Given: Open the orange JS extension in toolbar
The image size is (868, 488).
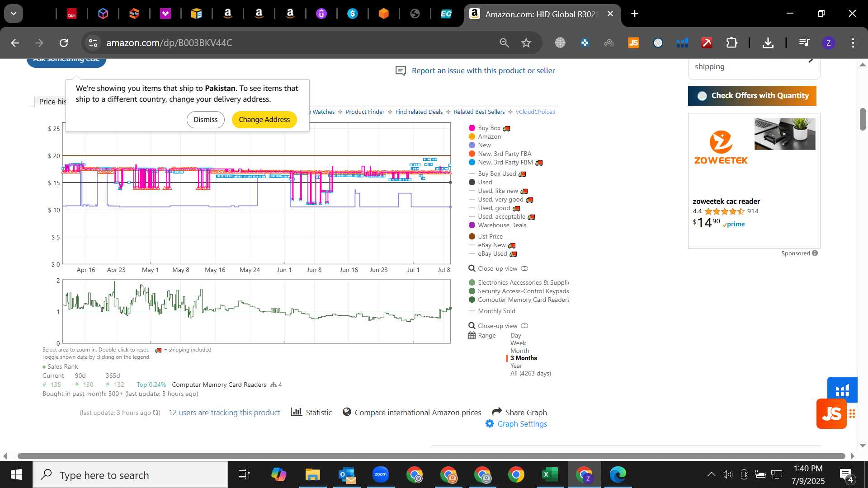Looking at the screenshot, I should click(x=633, y=43).
